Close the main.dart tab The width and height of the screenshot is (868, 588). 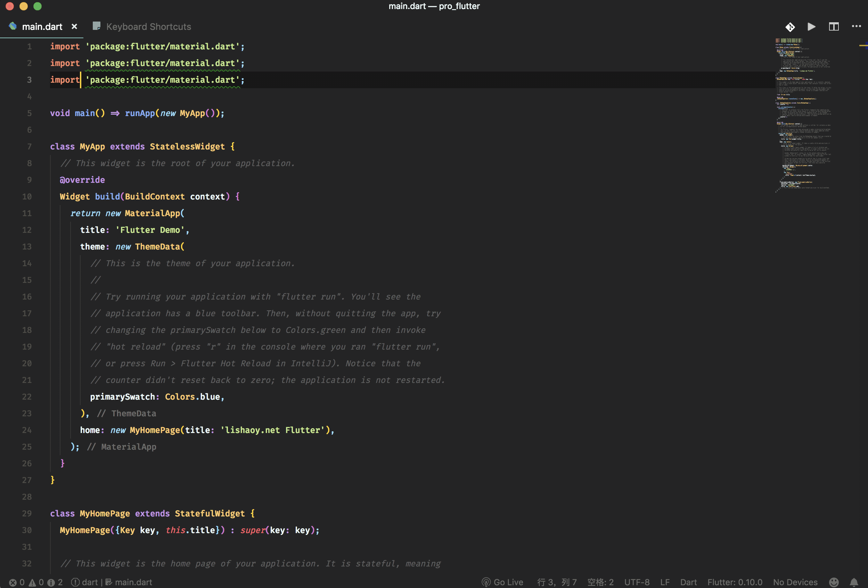point(74,27)
